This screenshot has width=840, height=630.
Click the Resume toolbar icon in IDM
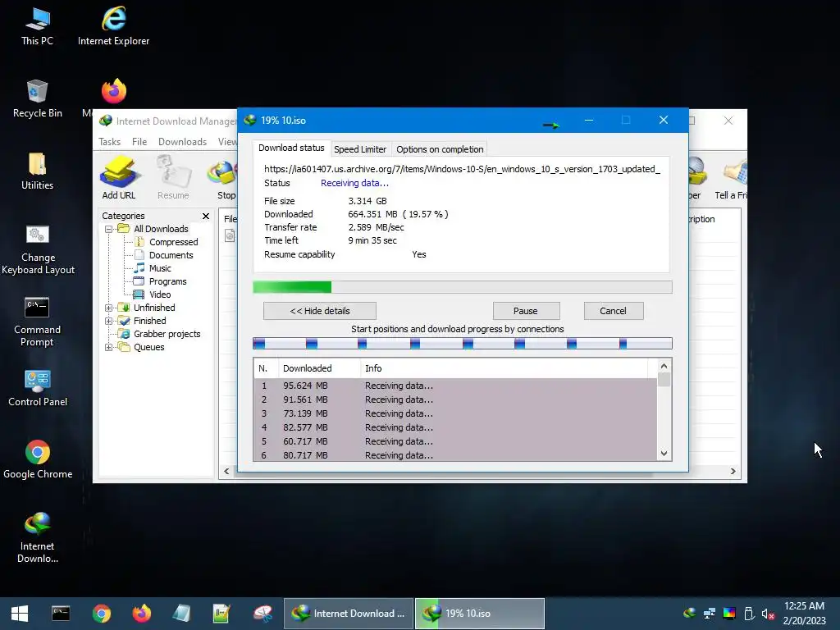173,178
